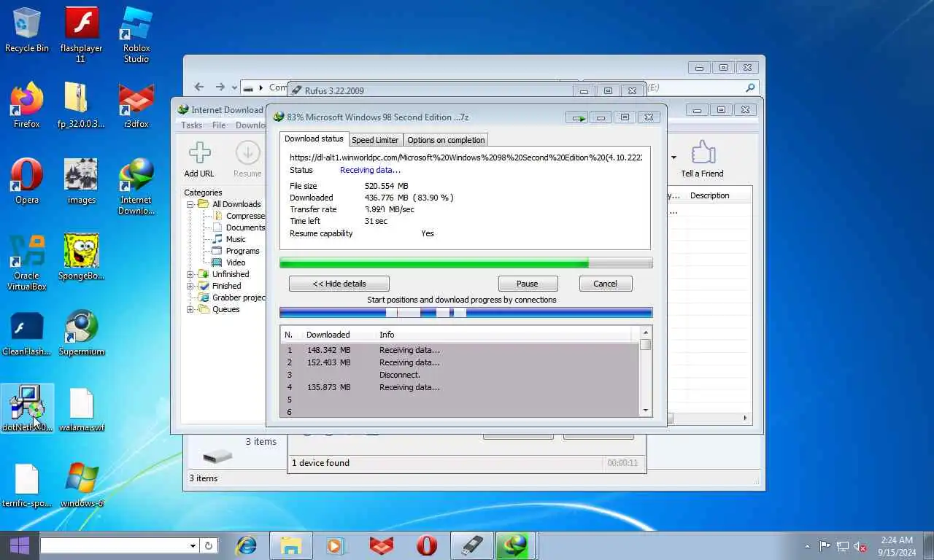Pause the current download
Image resolution: width=934 pixels, height=560 pixels.
pyautogui.click(x=528, y=284)
